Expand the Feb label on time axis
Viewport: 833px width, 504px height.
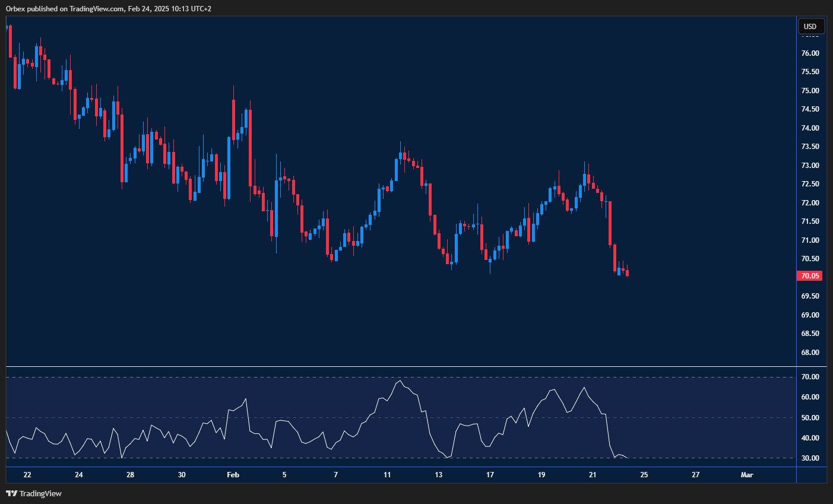[232, 475]
